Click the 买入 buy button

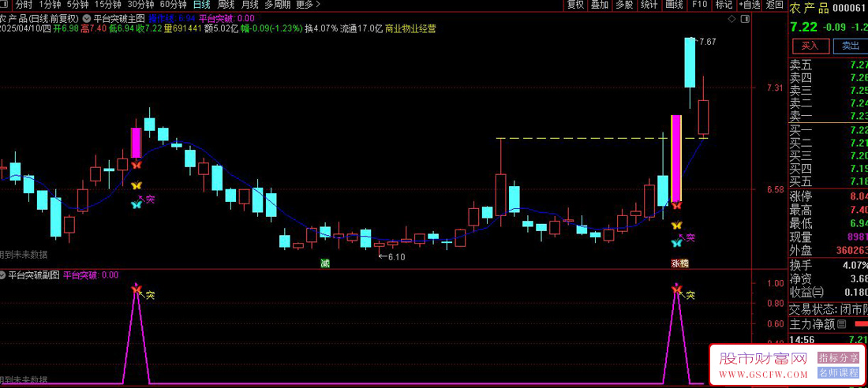click(810, 46)
